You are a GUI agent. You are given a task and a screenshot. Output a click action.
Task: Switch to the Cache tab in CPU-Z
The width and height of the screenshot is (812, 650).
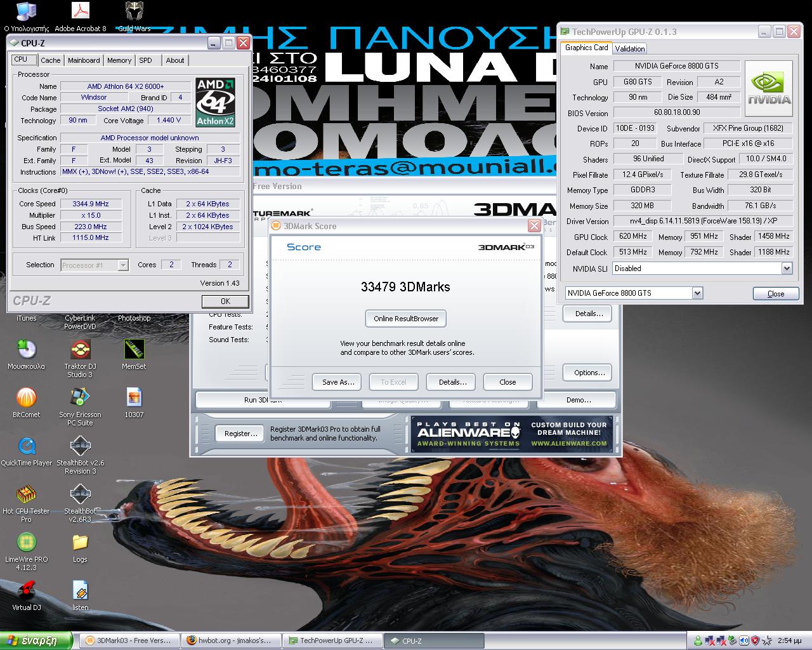click(51, 60)
